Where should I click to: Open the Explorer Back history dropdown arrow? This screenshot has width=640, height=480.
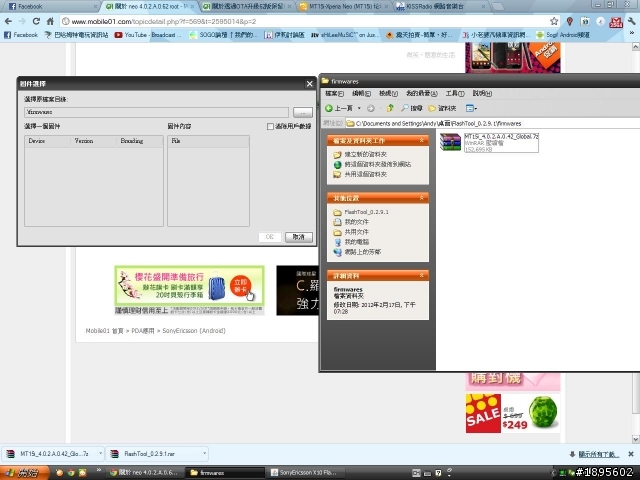[x=359, y=108]
